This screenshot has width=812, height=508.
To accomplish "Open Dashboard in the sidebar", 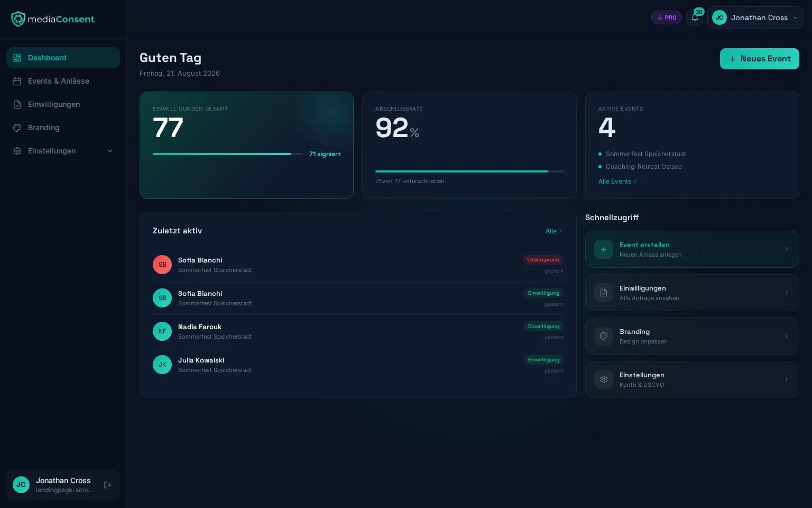I will click(x=63, y=58).
